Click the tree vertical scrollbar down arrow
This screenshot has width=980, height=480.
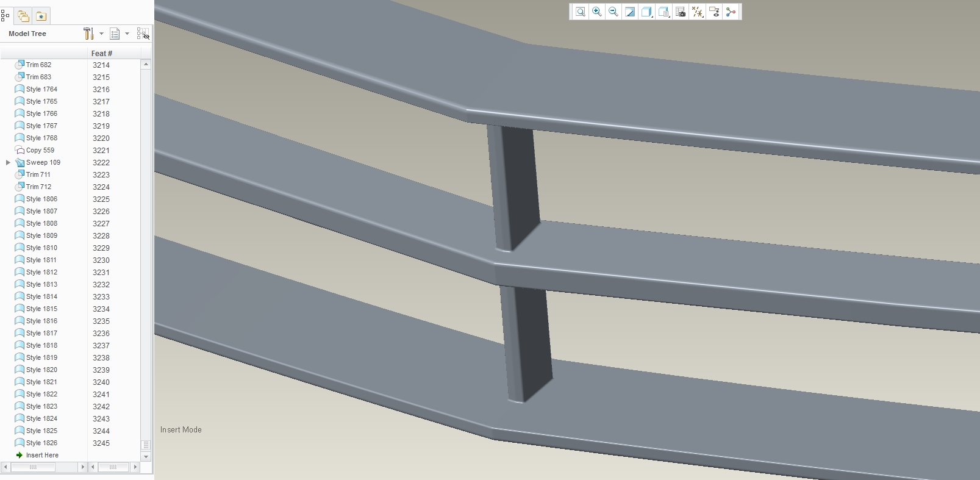click(x=146, y=456)
